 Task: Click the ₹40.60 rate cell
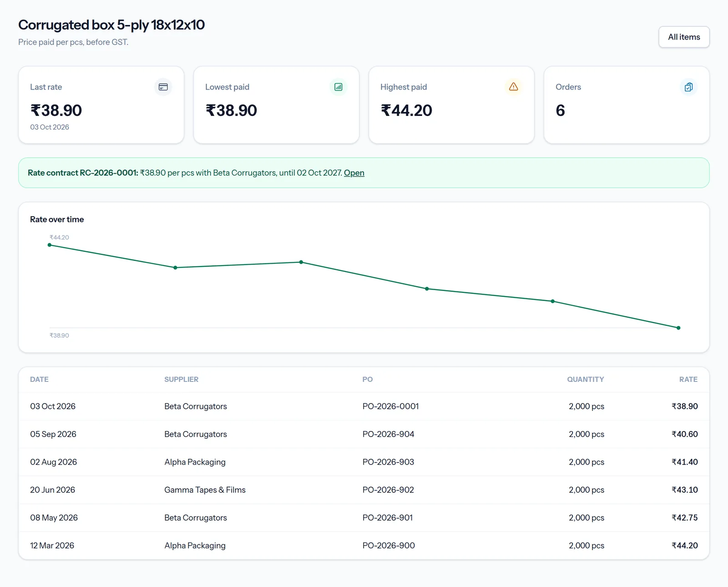685,434
